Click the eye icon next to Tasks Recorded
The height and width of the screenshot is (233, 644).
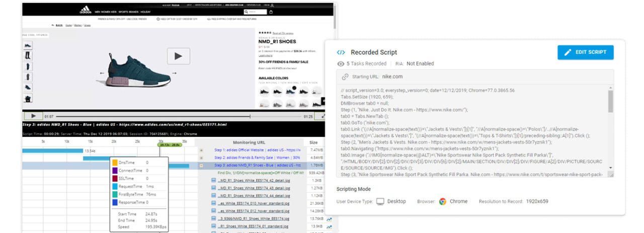tap(341, 64)
